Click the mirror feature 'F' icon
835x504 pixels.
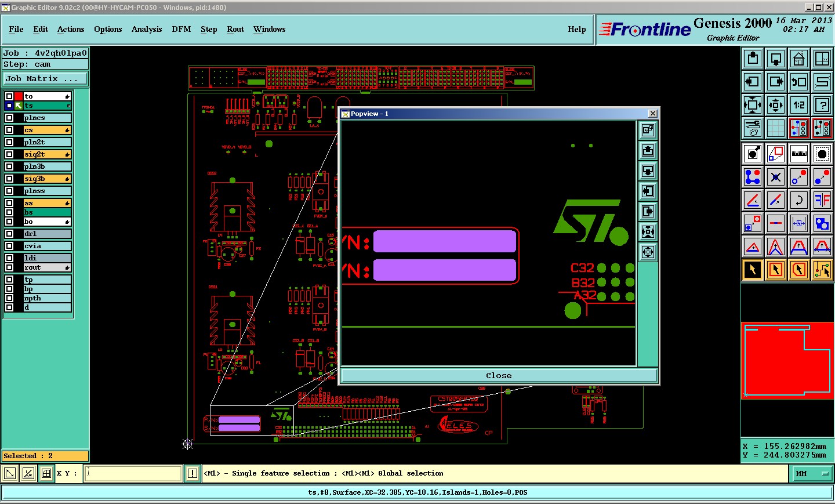tap(822, 200)
